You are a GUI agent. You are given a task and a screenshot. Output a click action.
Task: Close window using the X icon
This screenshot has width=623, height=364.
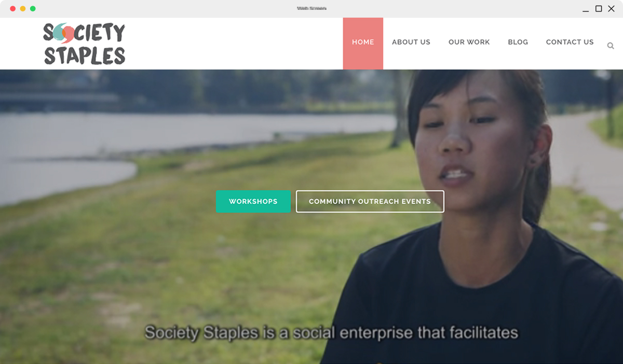point(611,9)
